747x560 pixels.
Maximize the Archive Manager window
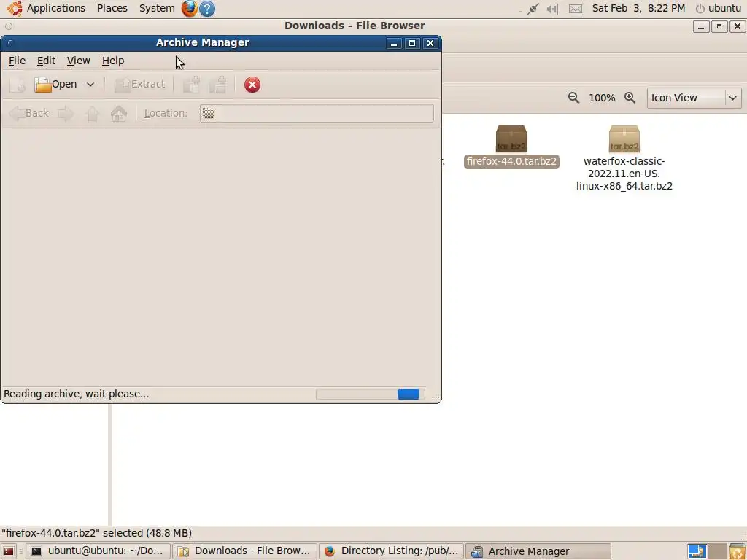(x=412, y=43)
